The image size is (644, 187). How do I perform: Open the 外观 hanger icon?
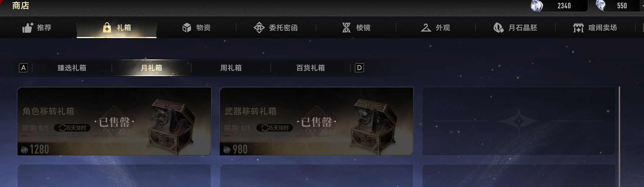(426, 28)
